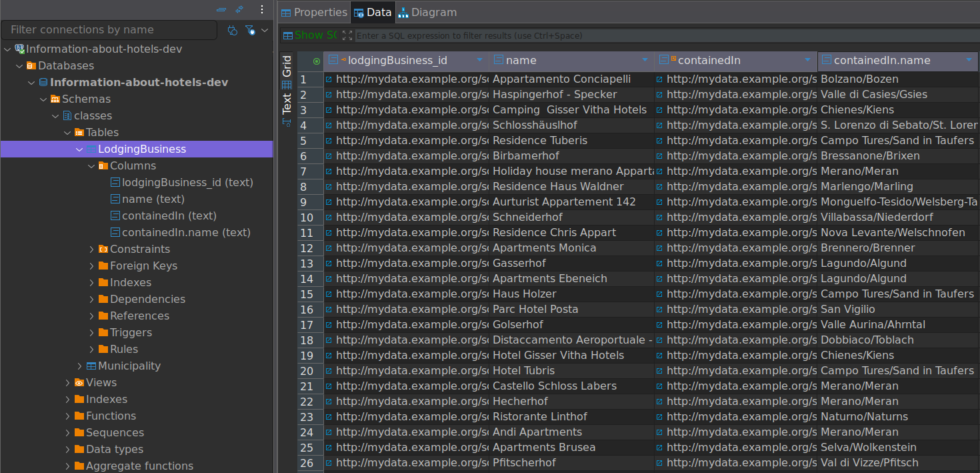Click the green record-mode circle icon
The height and width of the screenshot is (473, 980).
pos(317,61)
